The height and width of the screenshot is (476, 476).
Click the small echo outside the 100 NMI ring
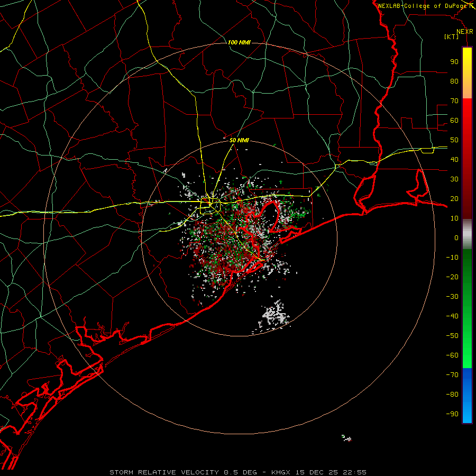coord(346,438)
